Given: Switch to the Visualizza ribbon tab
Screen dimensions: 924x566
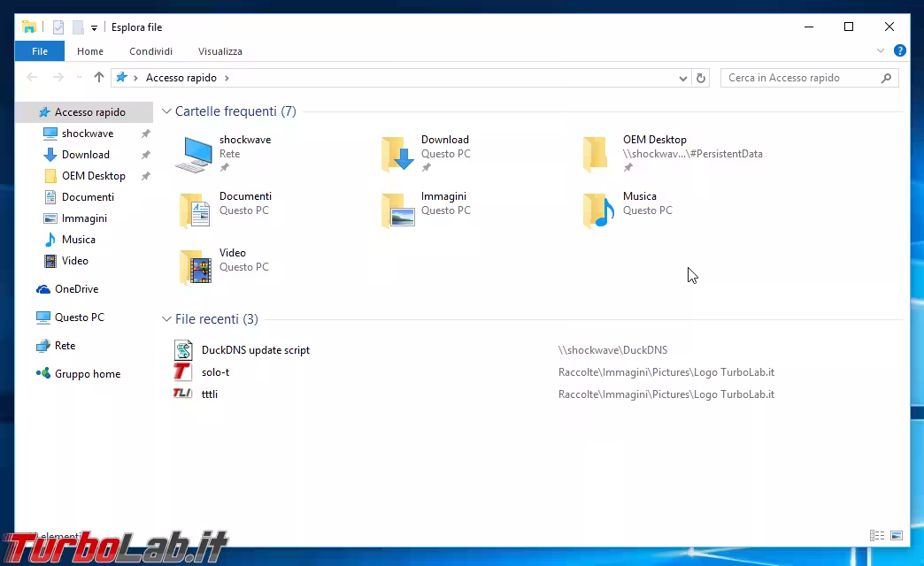Looking at the screenshot, I should [x=219, y=51].
